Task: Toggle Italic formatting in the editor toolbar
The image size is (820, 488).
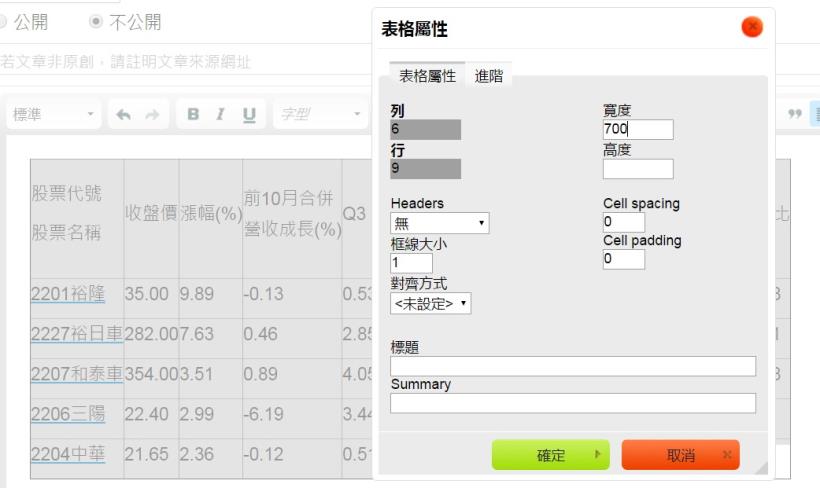Action: pos(221,114)
